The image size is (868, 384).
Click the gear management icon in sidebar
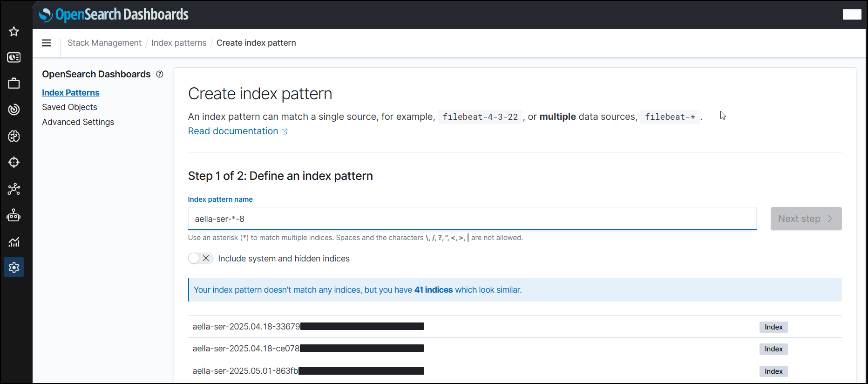[14, 267]
